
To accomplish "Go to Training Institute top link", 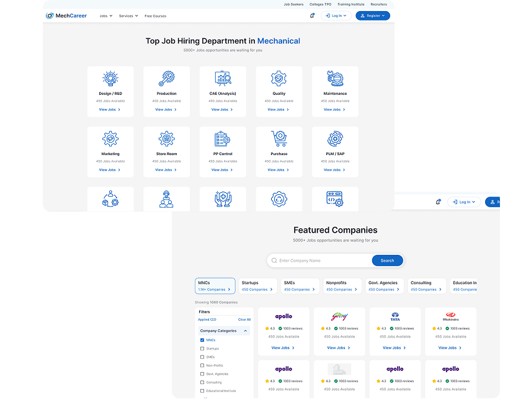I will click(350, 4).
